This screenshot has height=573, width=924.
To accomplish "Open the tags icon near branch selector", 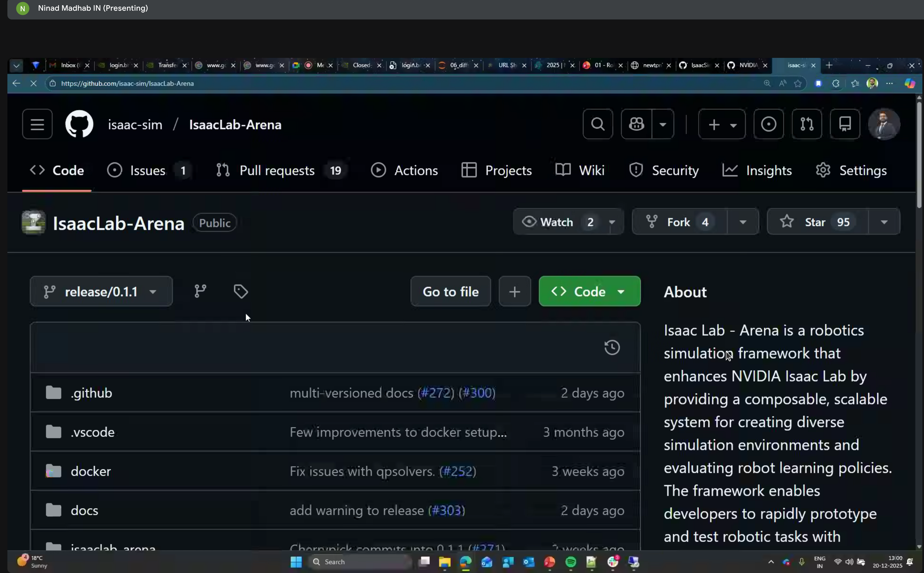I will point(241,291).
